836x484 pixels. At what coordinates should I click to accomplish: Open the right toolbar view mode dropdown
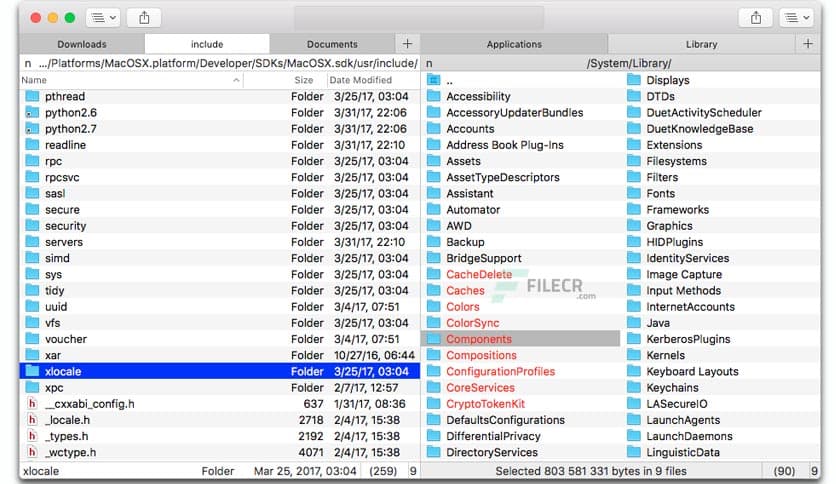click(797, 18)
